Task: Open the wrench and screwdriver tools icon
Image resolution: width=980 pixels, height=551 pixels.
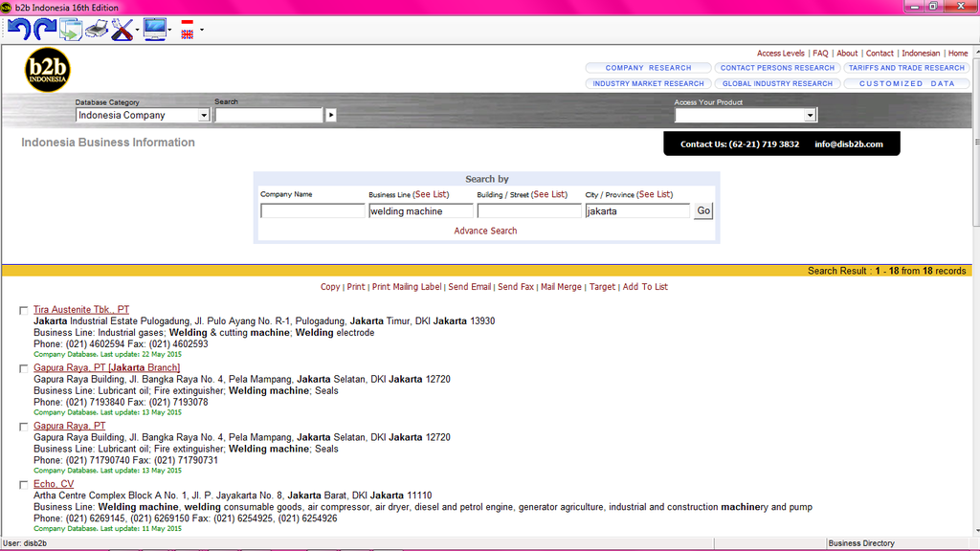Action: [x=122, y=30]
